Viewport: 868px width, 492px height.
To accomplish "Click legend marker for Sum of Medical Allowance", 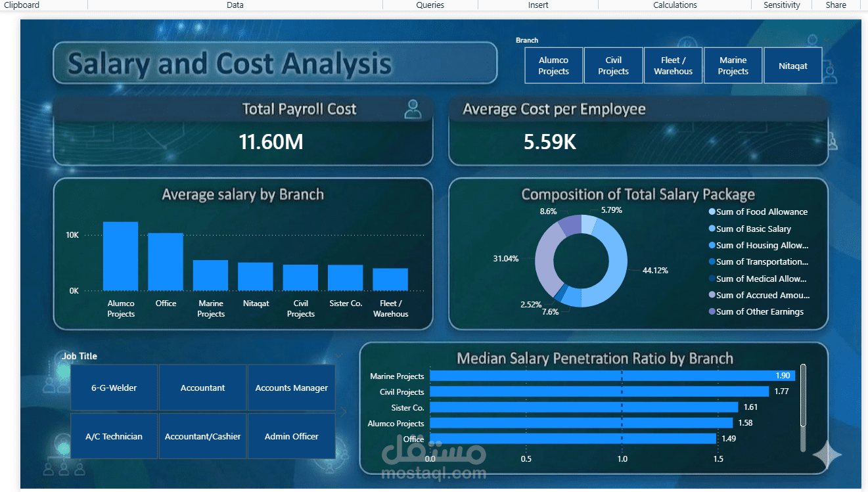I will click(712, 279).
